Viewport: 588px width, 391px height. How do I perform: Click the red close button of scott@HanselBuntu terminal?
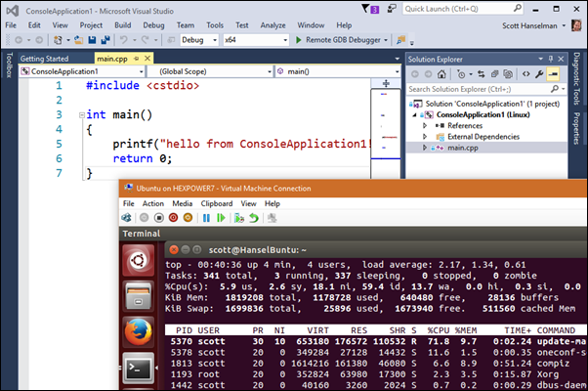coord(174,250)
